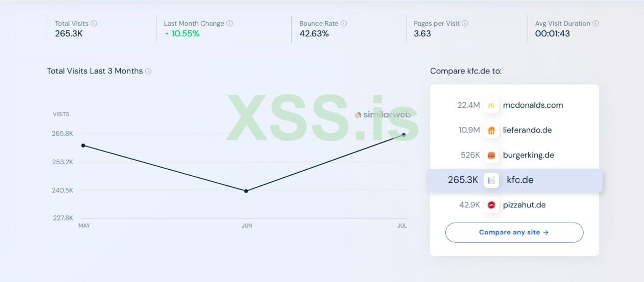
Task: Click the Pages per Visit info icon
Action: point(465,24)
